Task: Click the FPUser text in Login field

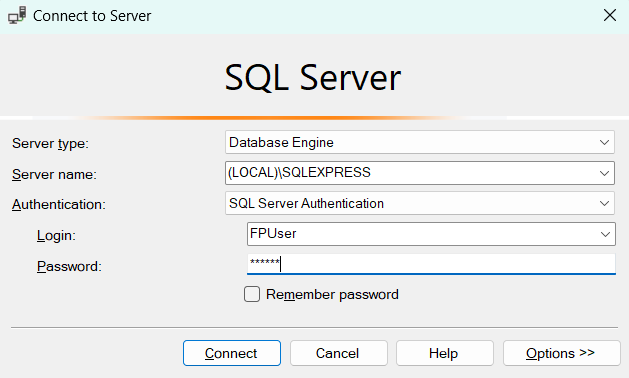Action: pos(273,234)
